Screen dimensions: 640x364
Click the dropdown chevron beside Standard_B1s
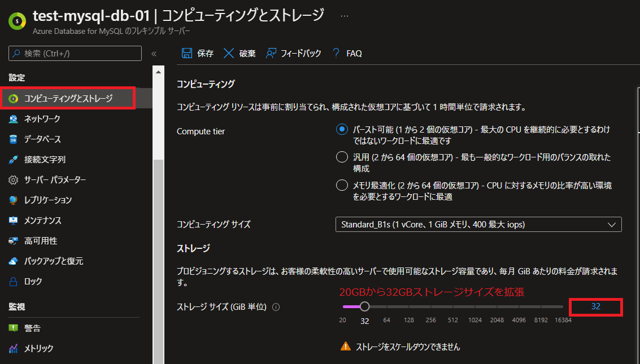point(611,225)
